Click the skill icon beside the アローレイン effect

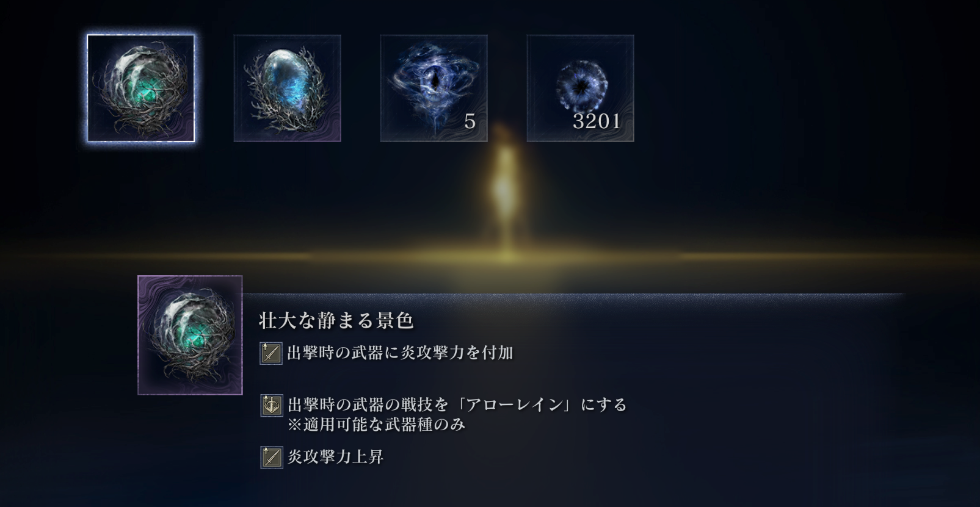[x=271, y=406]
